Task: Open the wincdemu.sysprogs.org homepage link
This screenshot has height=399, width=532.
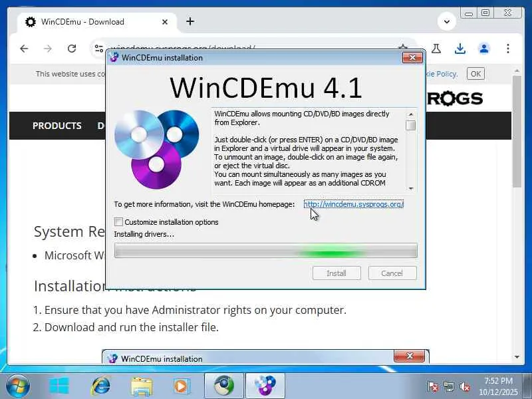Action: 353,204
